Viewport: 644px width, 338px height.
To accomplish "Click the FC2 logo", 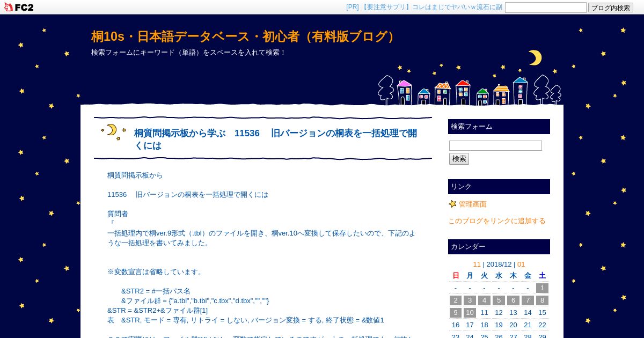I will (19, 7).
